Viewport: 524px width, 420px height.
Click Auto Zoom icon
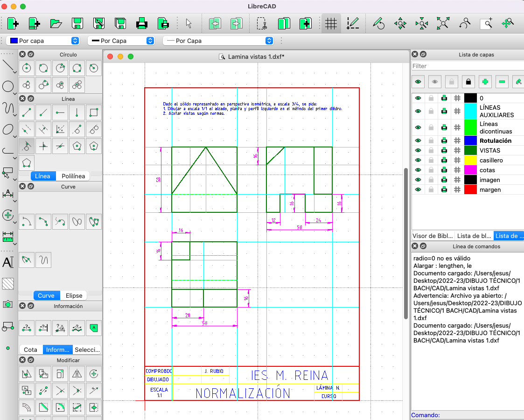pos(443,23)
